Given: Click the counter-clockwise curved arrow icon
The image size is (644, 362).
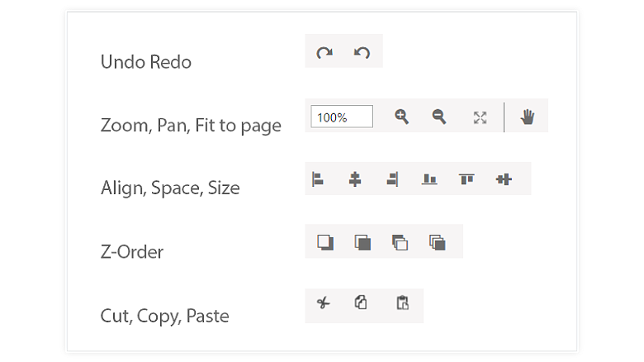Looking at the screenshot, I should [362, 53].
